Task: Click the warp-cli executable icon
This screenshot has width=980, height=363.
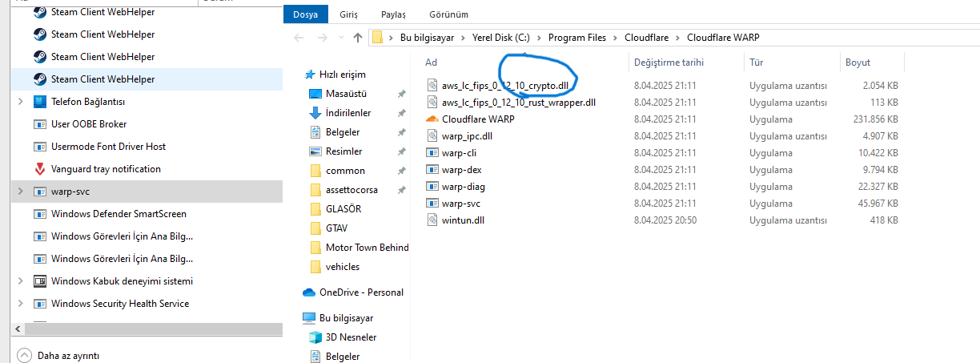Action: tap(432, 152)
